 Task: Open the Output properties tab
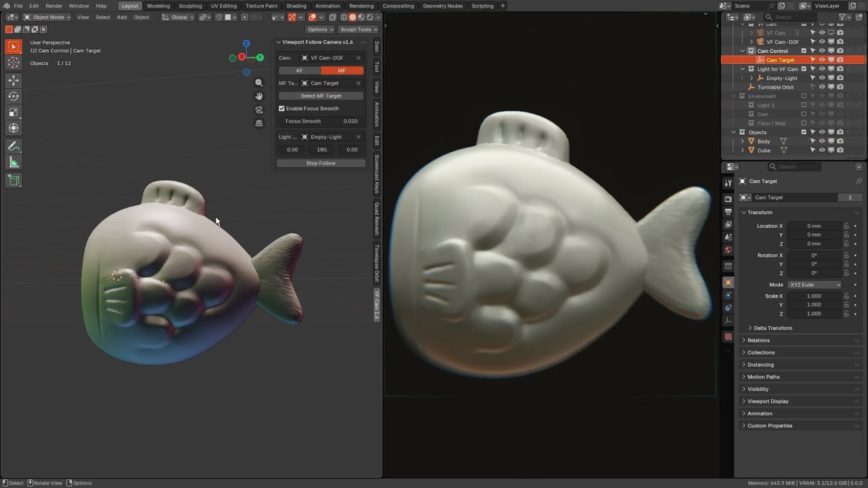coord(728,212)
